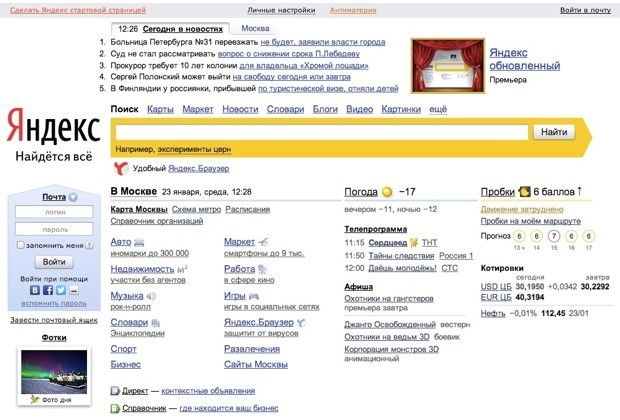620x420 pixels.
Task: Open Движение затруднено traffic link
Action: click(x=522, y=209)
